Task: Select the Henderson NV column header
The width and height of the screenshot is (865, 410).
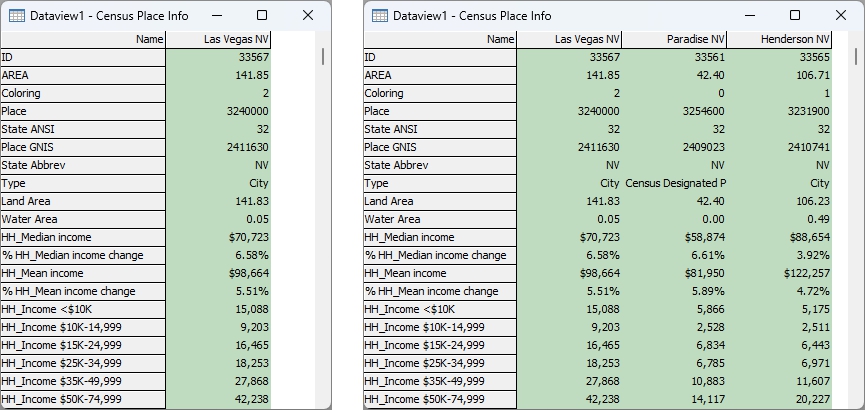Action: [779, 39]
